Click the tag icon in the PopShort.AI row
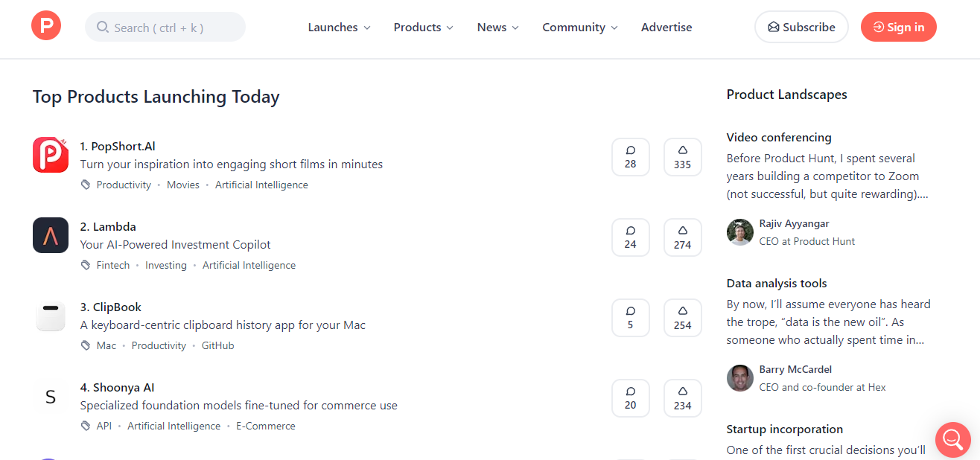The width and height of the screenshot is (980, 460). tap(86, 185)
